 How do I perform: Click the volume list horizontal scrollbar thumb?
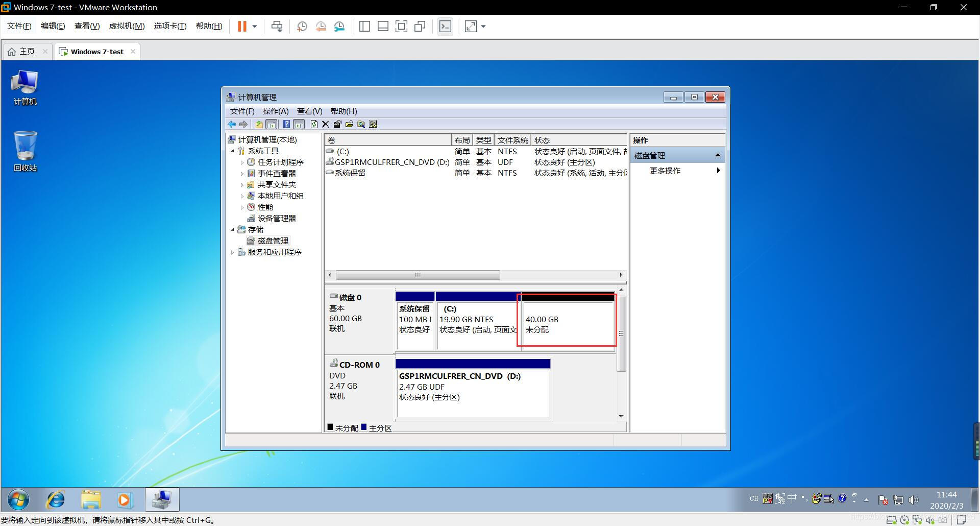coord(418,275)
